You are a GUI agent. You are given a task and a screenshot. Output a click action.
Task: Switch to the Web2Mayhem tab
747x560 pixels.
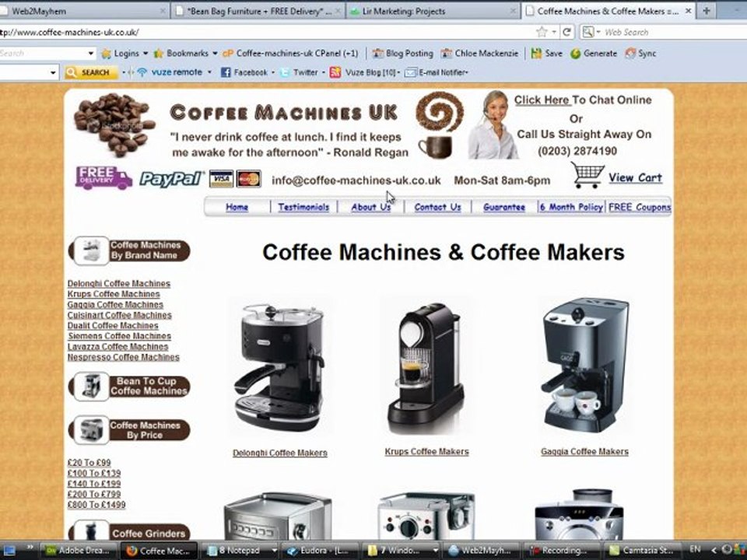[85, 10]
